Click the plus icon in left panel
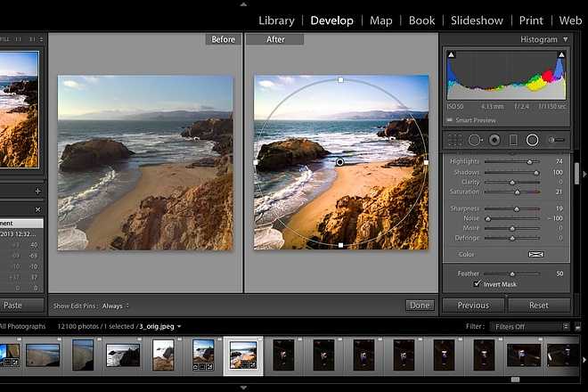Image resolution: width=588 pixels, height=392 pixels. click(37, 191)
